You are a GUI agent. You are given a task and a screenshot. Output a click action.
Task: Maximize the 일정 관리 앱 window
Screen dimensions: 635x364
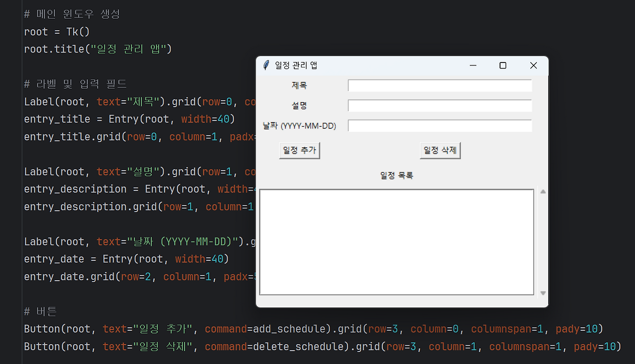[503, 65]
